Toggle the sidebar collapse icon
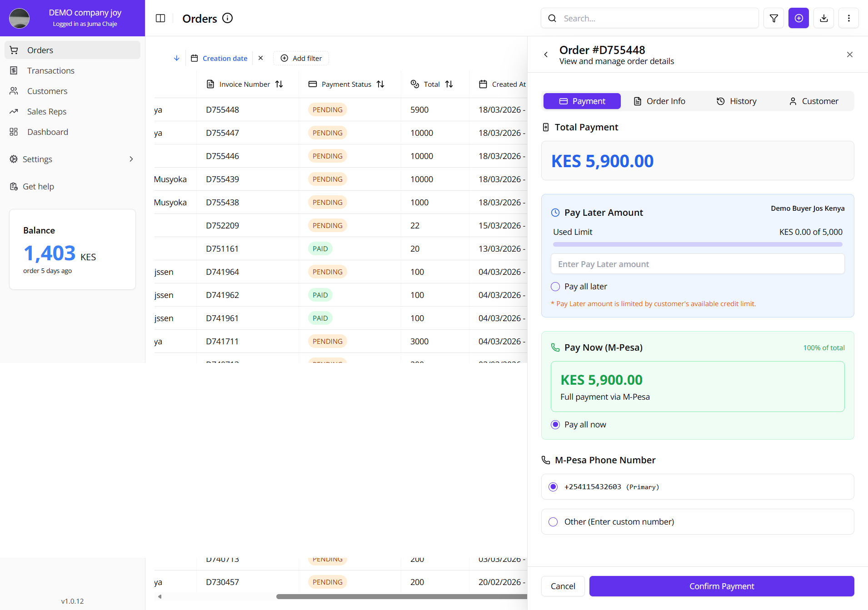 pyautogui.click(x=160, y=18)
